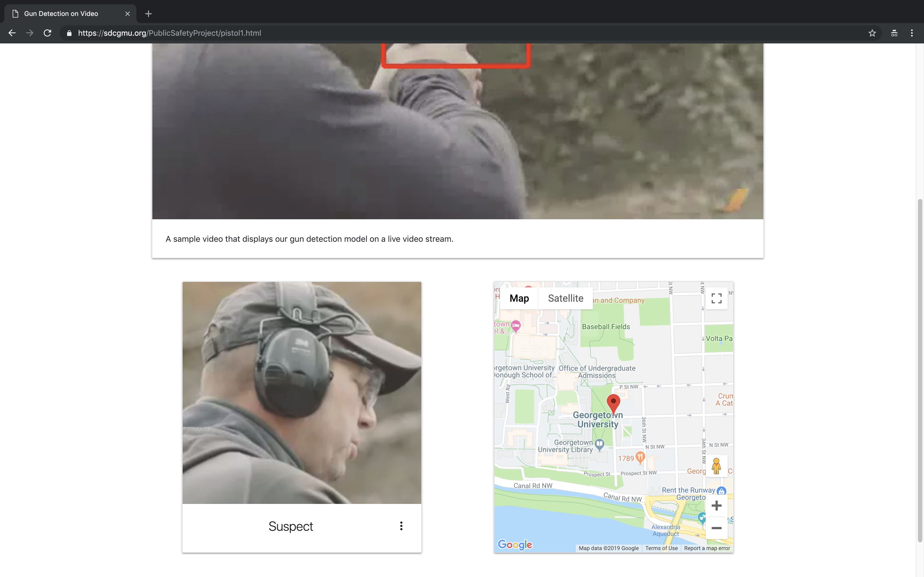The width and height of the screenshot is (924, 577).
Task: Click the 1789 restaurant marker
Action: coord(640,457)
